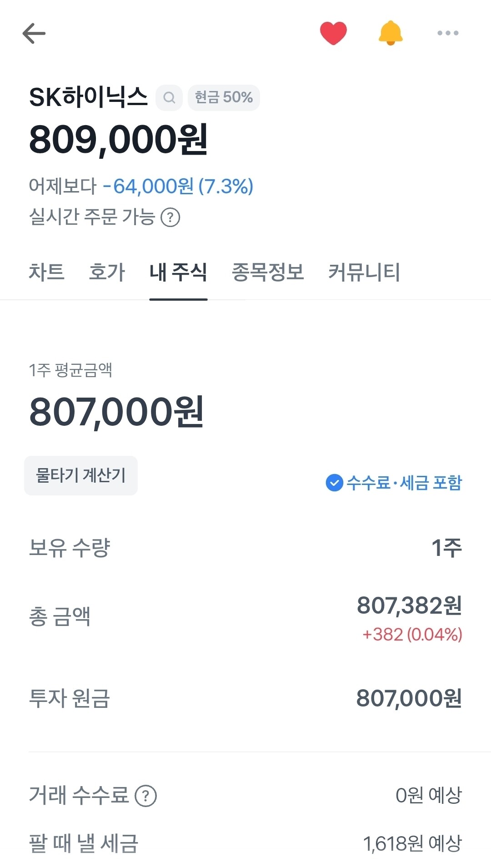491x868 pixels.
Task: Tap the 809,000원 current price
Action: pos(118,140)
